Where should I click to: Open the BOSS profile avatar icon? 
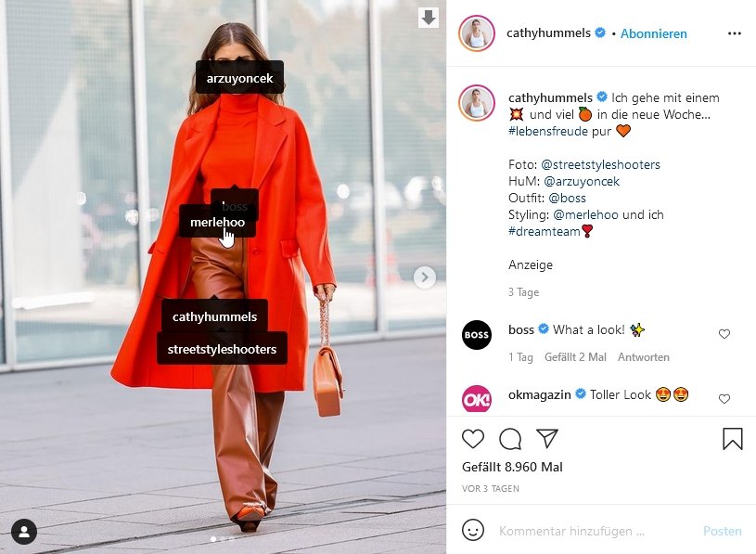click(x=477, y=335)
